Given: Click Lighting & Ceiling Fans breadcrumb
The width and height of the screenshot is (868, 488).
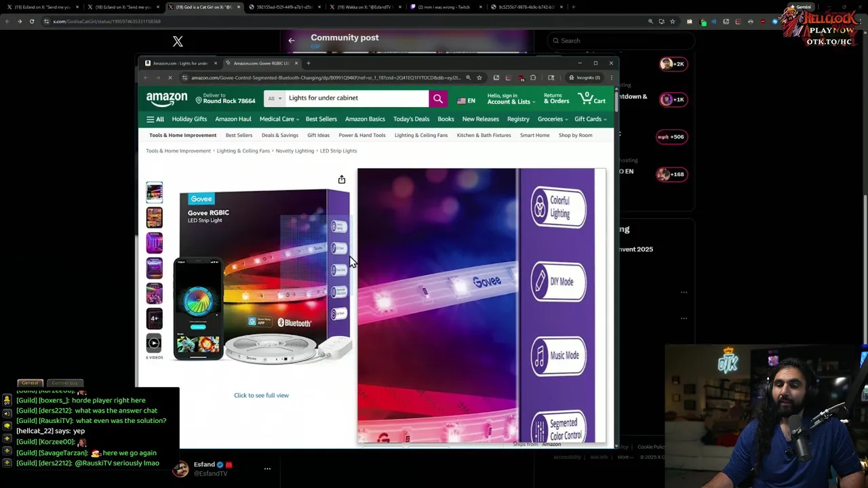Looking at the screenshot, I should tap(243, 151).
